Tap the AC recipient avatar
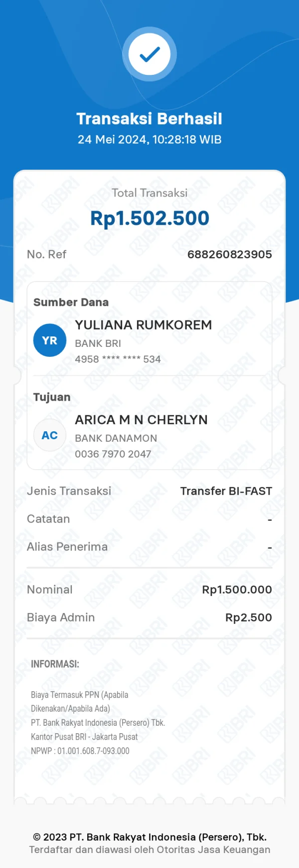Image resolution: width=299 pixels, height=868 pixels. click(50, 435)
